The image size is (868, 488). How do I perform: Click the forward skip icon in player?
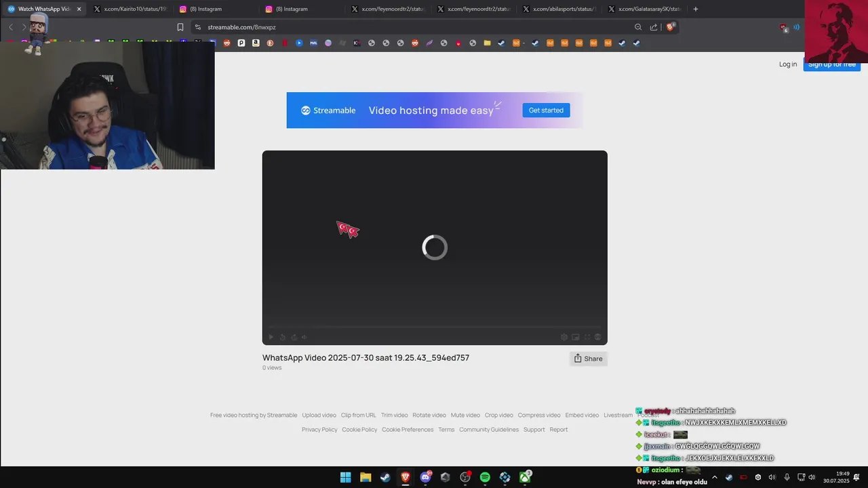(294, 337)
